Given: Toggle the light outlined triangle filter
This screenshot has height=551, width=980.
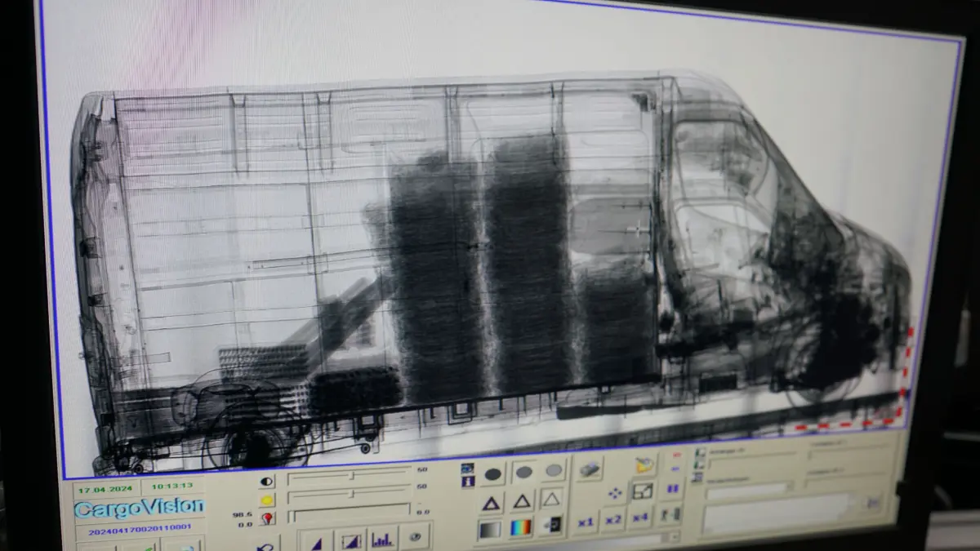Looking at the screenshot, I should [x=551, y=498].
